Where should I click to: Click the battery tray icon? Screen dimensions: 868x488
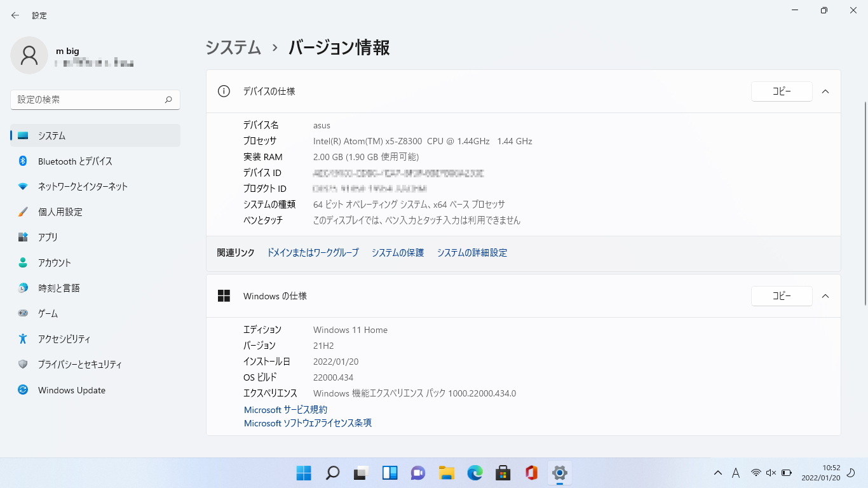point(786,473)
